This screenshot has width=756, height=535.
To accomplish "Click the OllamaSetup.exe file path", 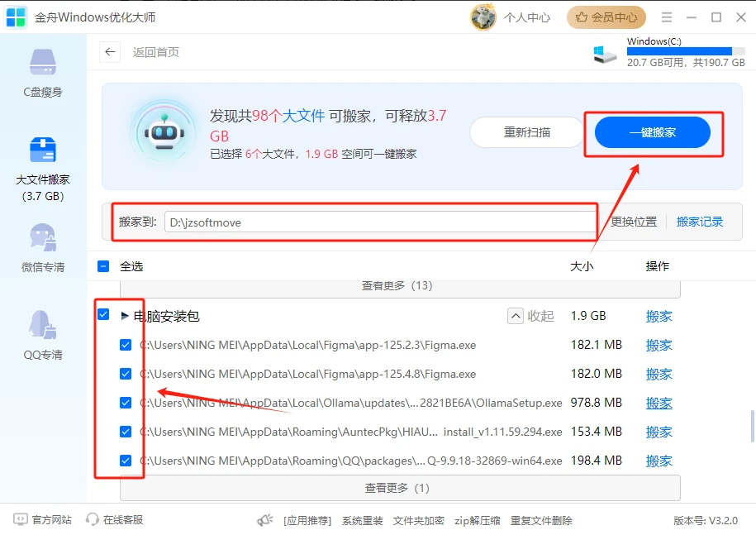I will click(351, 403).
